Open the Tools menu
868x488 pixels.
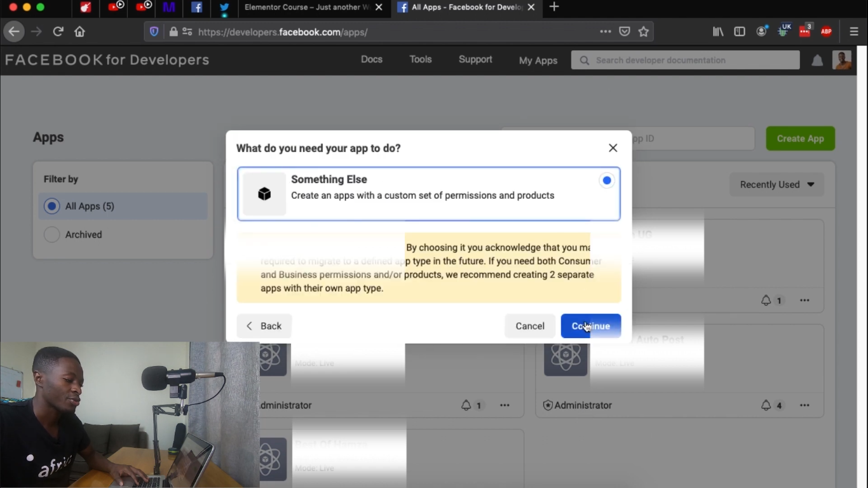point(421,59)
